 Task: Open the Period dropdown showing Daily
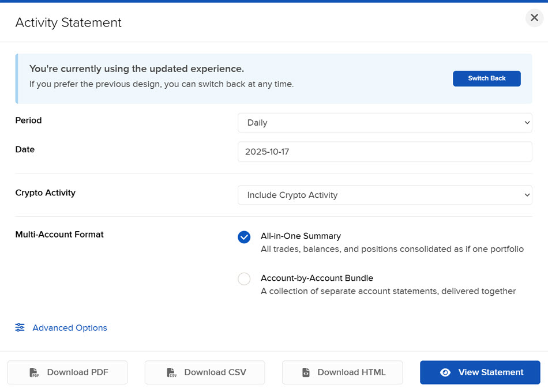click(385, 123)
